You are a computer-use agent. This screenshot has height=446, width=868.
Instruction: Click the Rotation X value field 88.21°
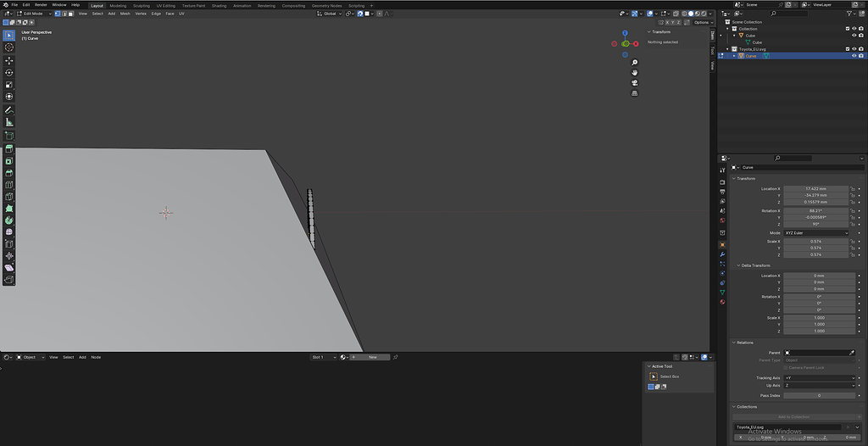point(816,211)
